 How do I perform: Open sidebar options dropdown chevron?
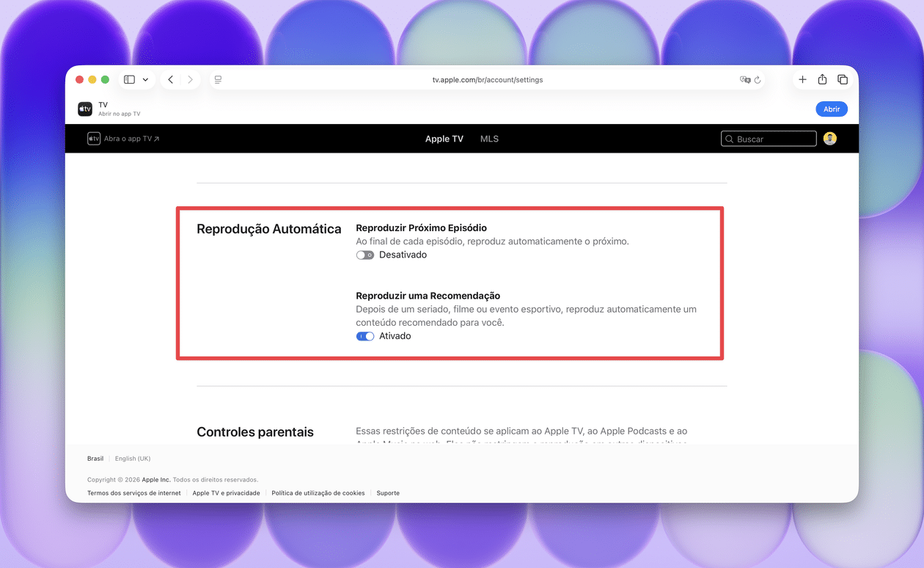coord(145,80)
